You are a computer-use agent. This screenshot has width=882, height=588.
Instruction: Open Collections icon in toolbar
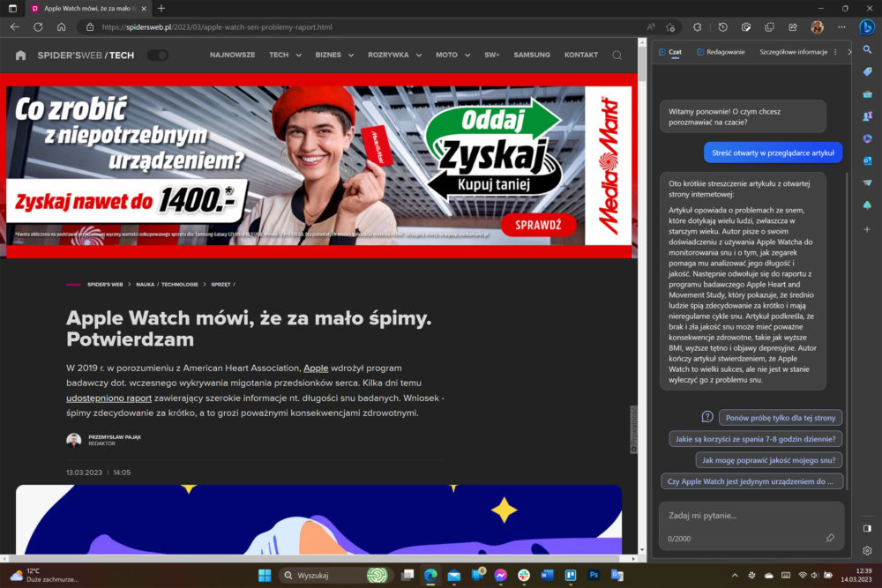(x=769, y=27)
